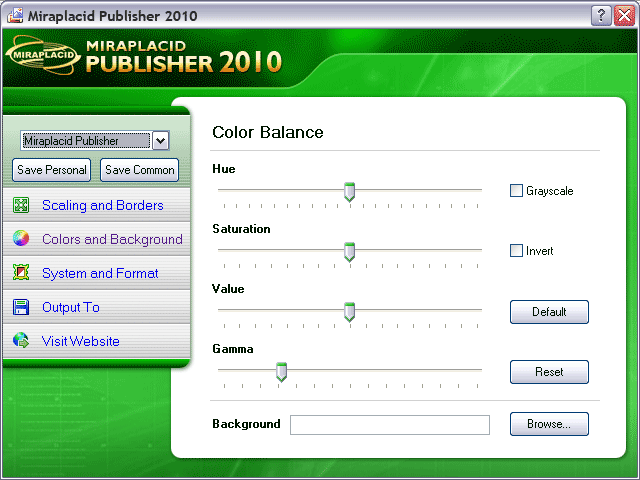The height and width of the screenshot is (480, 640).
Task: Click the Colors and Background color wheel icon
Action: 21,238
